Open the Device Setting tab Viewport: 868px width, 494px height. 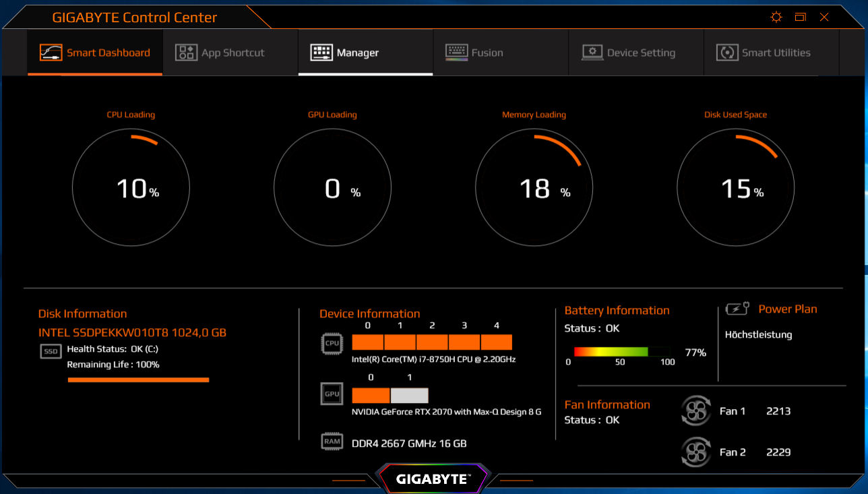(x=636, y=53)
